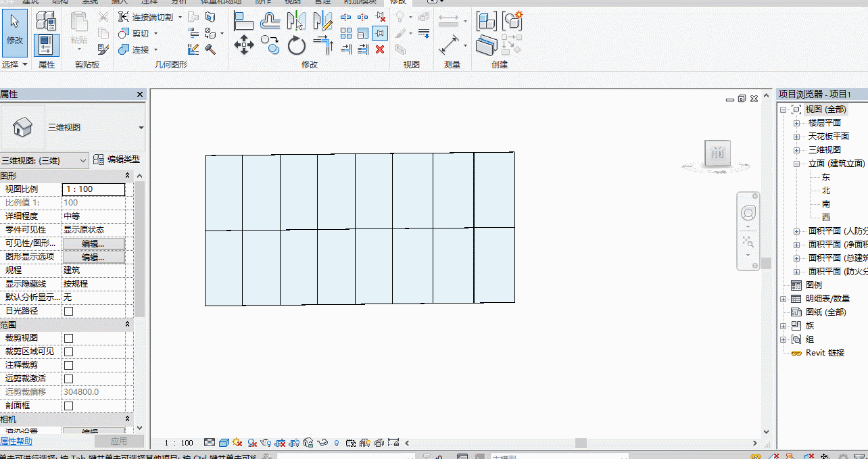Expand the 天花板平面 tree node
This screenshot has width=868, height=459.
coord(796,137)
